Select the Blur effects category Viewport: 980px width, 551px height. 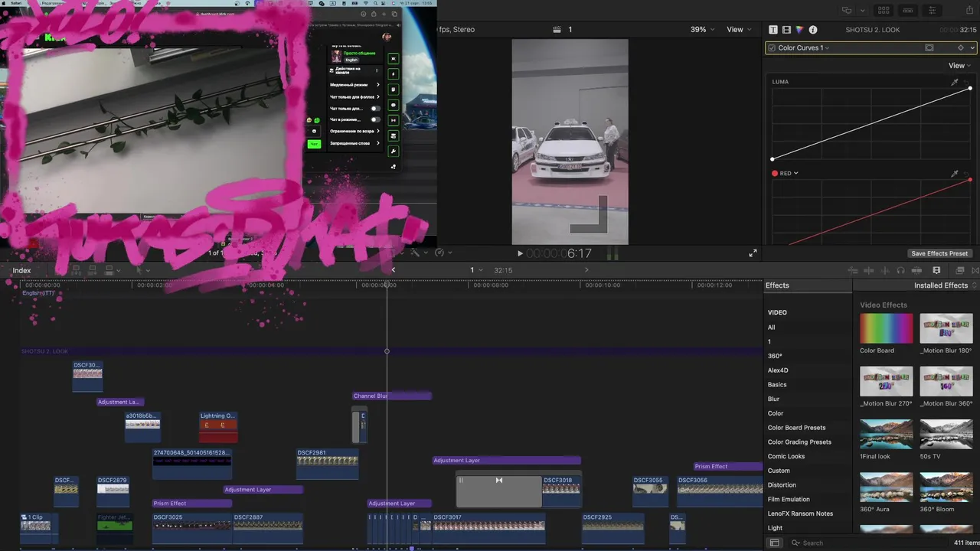click(774, 399)
